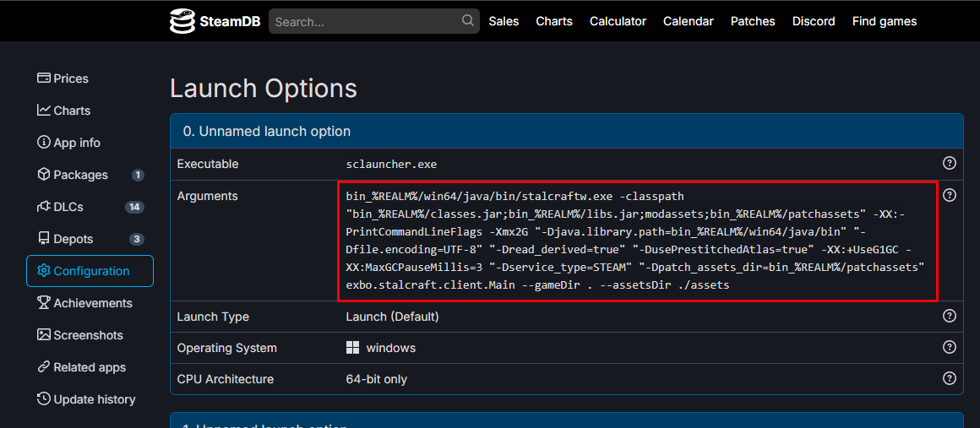This screenshot has height=428, width=980.
Task: Click the Launch Type row label
Action: 213,317
